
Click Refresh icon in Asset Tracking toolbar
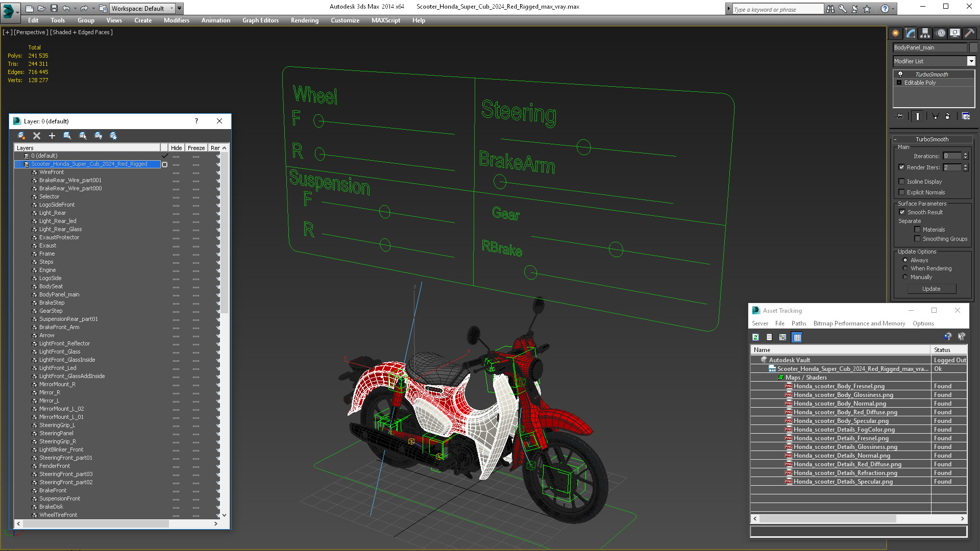(x=756, y=337)
